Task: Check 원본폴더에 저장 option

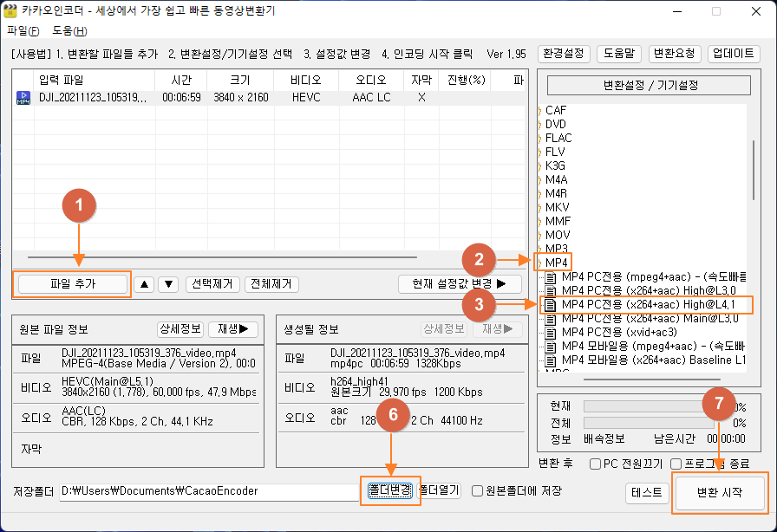Action: (477, 491)
